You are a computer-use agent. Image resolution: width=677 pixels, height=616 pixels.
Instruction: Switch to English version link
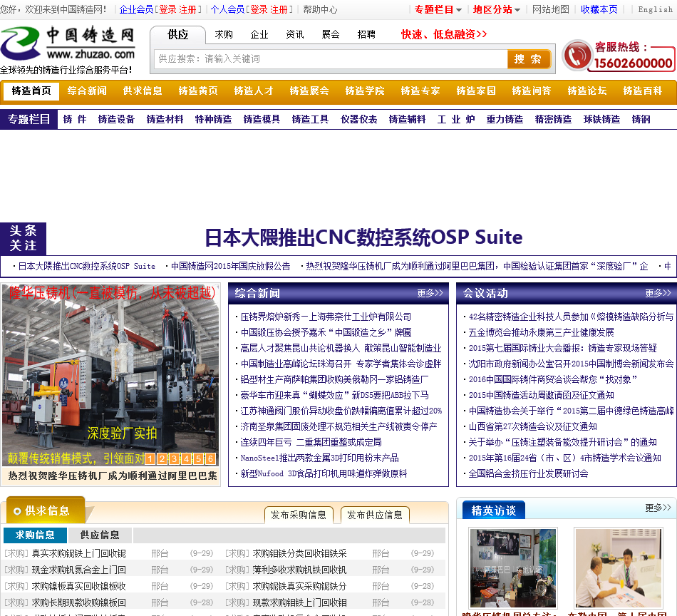655,9
